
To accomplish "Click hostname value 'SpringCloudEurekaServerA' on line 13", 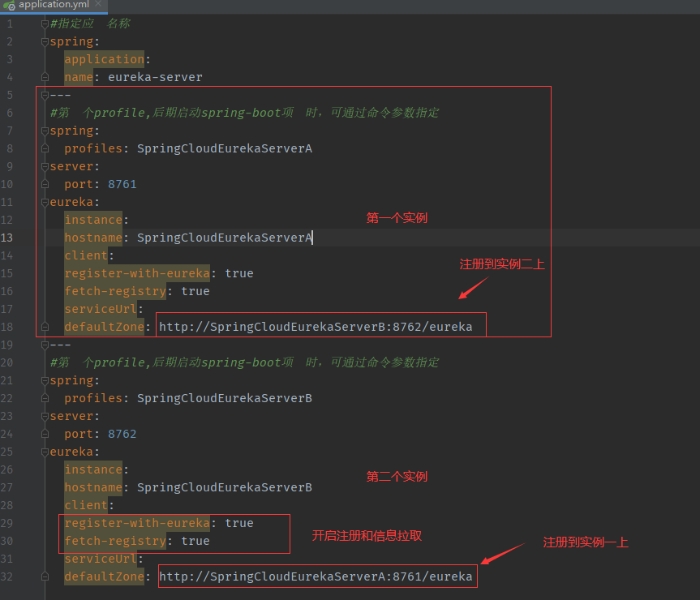I will click(x=224, y=238).
